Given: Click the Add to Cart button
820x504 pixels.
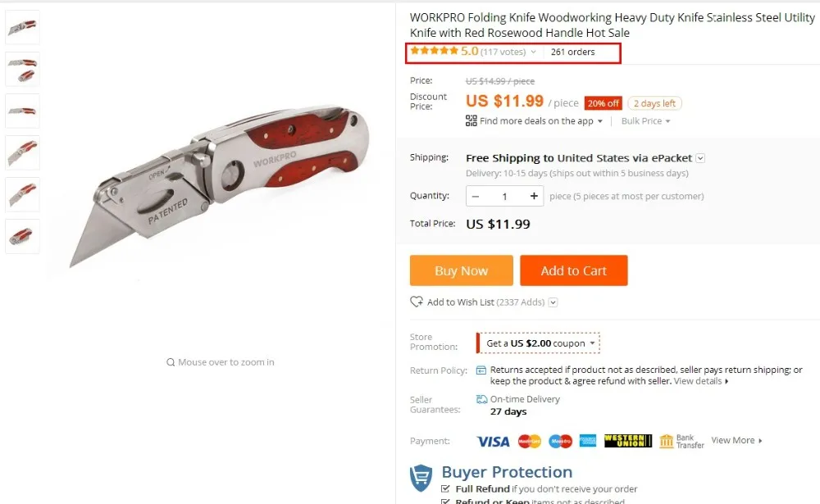Looking at the screenshot, I should click(x=574, y=270).
